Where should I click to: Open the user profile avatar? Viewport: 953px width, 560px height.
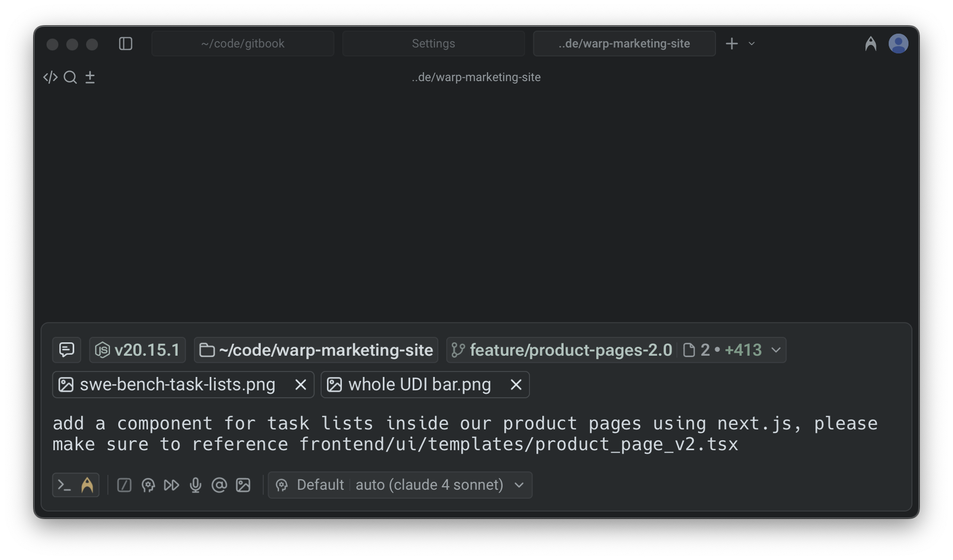click(x=898, y=44)
